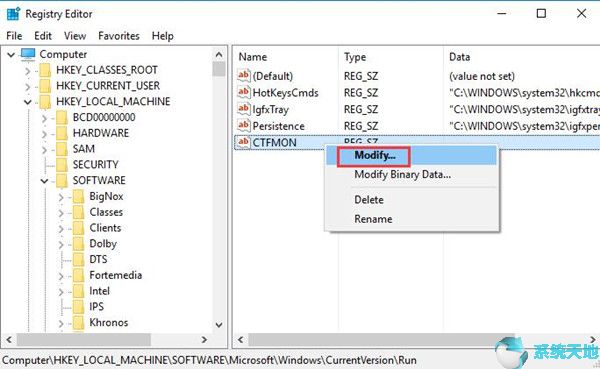
Task: Click the tree pane's scroll-down arrow
Action: tap(219, 325)
